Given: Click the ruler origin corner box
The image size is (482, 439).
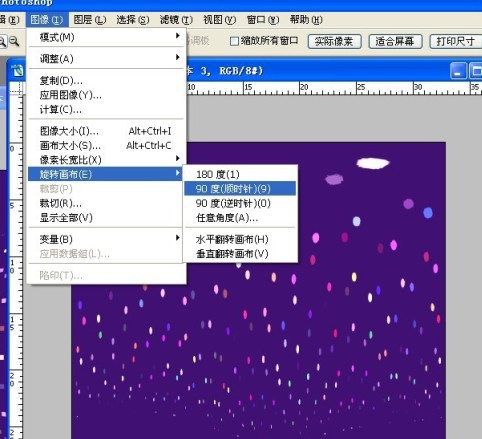Looking at the screenshot, I should pyautogui.click(x=16, y=88).
